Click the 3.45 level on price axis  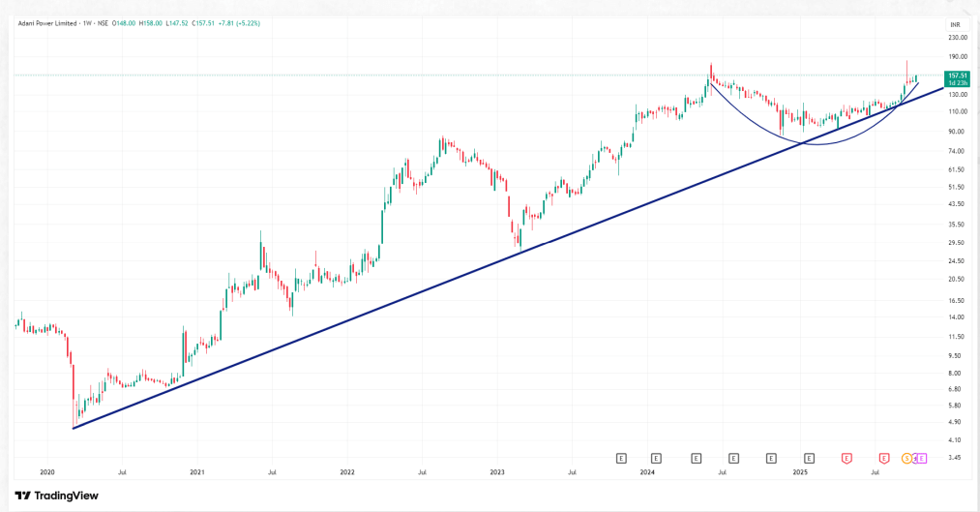pos(955,456)
